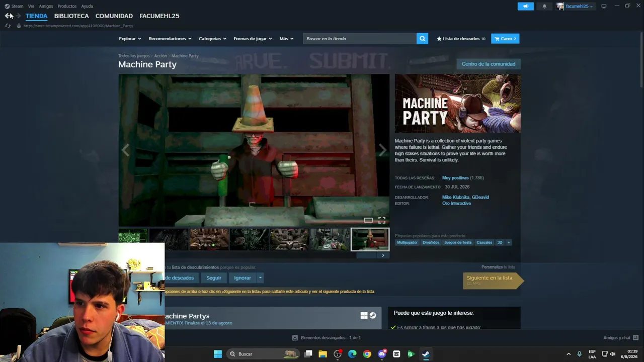This screenshot has height=362, width=644.
Task: Expand the Más store menu
Action: (x=286, y=39)
